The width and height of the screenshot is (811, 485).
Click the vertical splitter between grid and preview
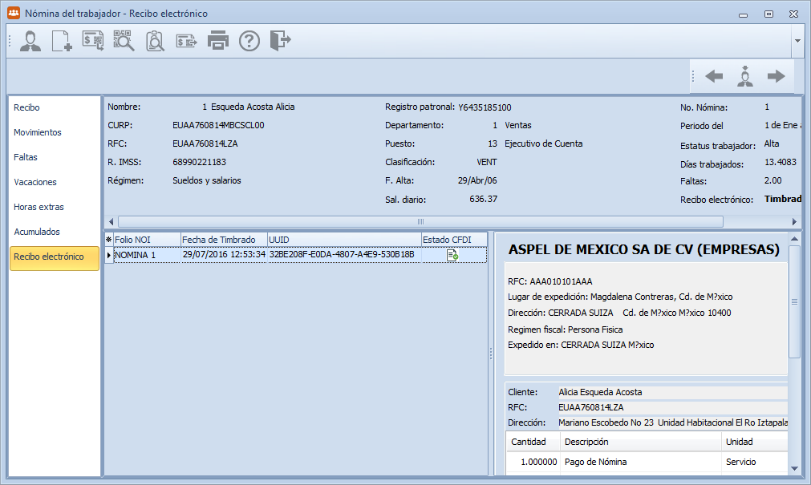click(491, 354)
